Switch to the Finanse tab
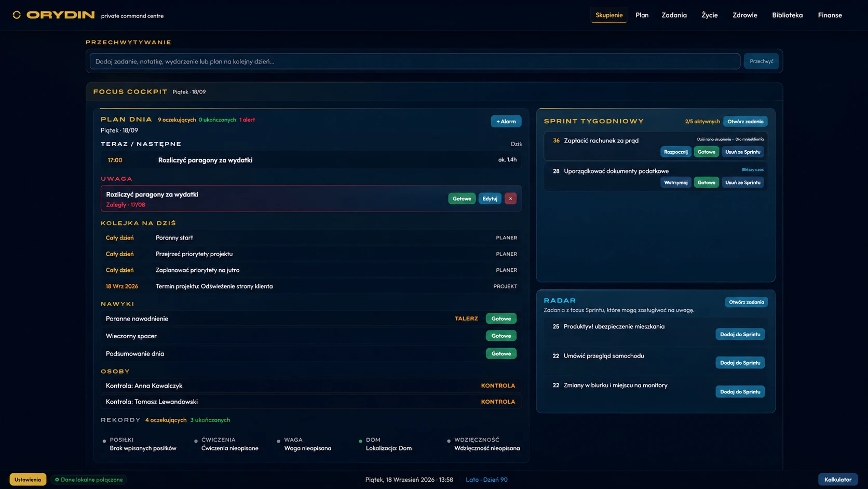Screen dimensions: 868x489 point(830,15)
